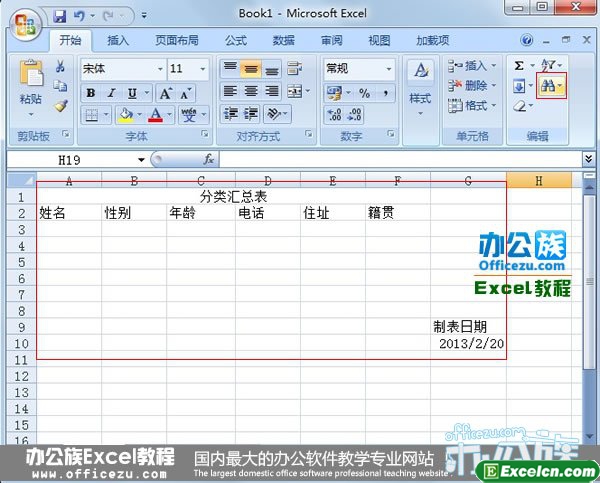Toggle bold formatting
The height and width of the screenshot is (483, 600).
coord(91,93)
